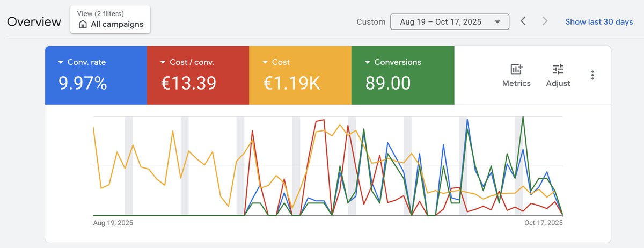Expand the Conversions metric dropdown
644x248 pixels.
coord(367,62)
